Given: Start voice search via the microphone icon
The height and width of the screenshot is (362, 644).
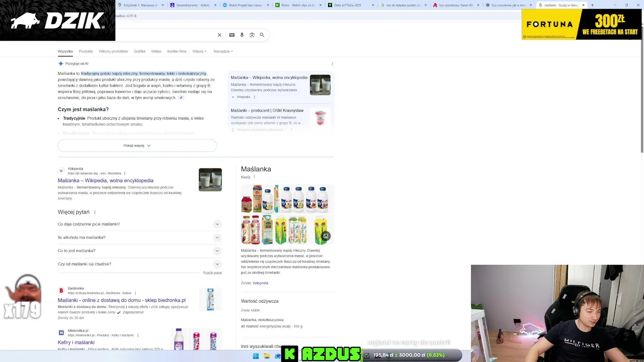Looking at the screenshot, I should 242,35.
